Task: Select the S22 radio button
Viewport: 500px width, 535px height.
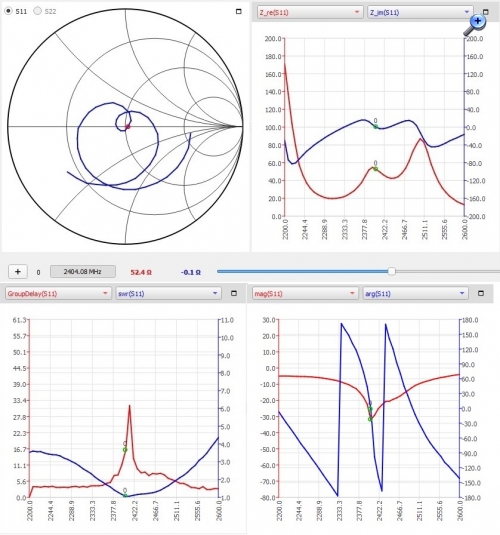Action: 37,11
